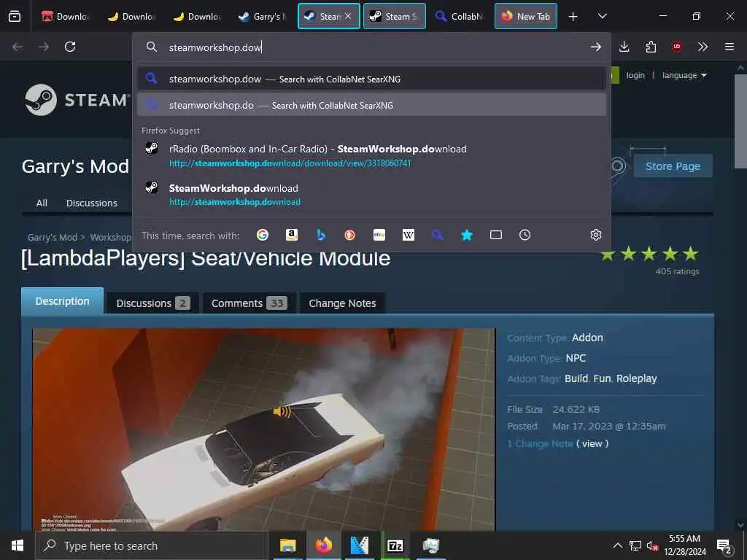Search this time with CollabNet SearXNG
Screen dimensions: 747x560
coord(438,235)
